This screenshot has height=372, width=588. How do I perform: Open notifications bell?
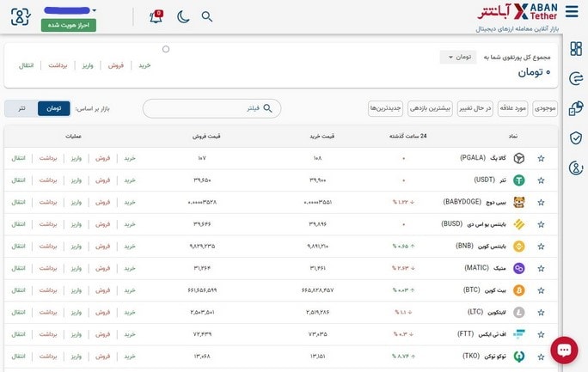[x=156, y=16]
